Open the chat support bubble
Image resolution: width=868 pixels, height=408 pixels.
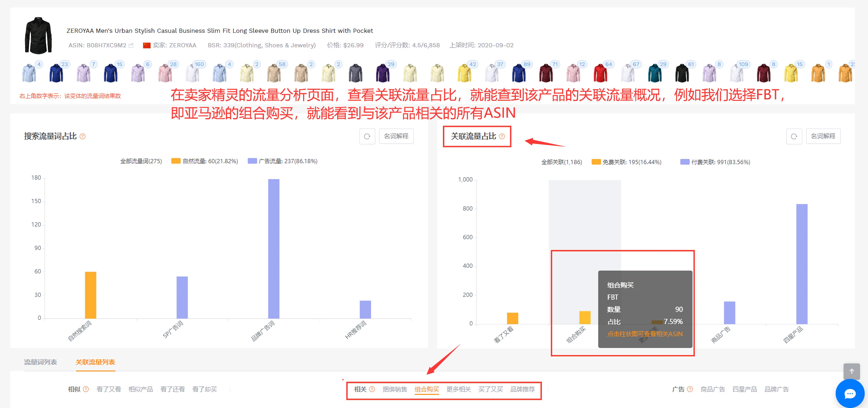click(x=850, y=393)
